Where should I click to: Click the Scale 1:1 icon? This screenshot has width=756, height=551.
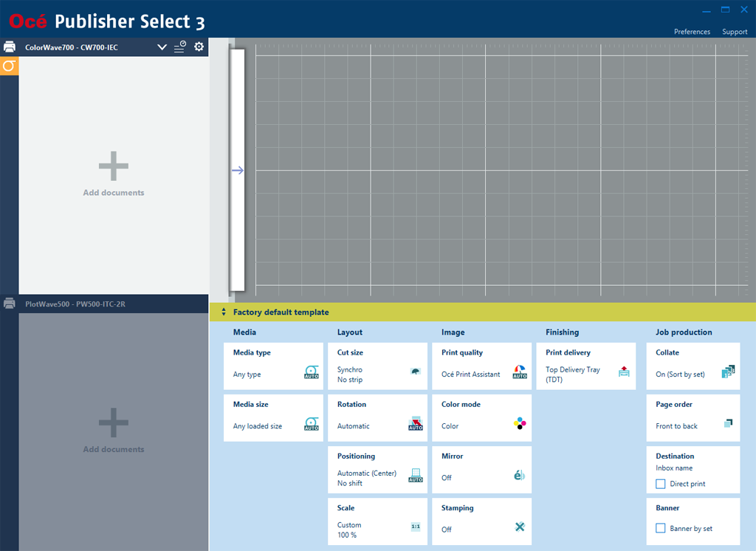coord(416,527)
